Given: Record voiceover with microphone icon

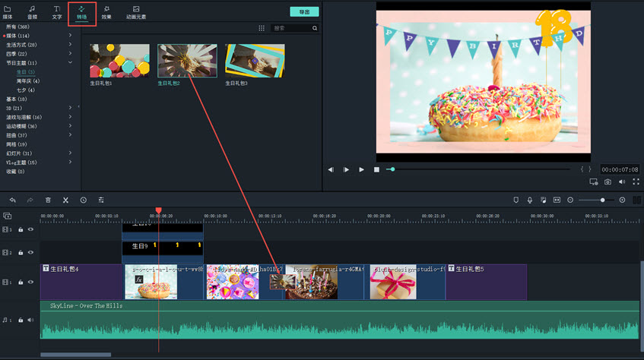Looking at the screenshot, I should coord(530,200).
